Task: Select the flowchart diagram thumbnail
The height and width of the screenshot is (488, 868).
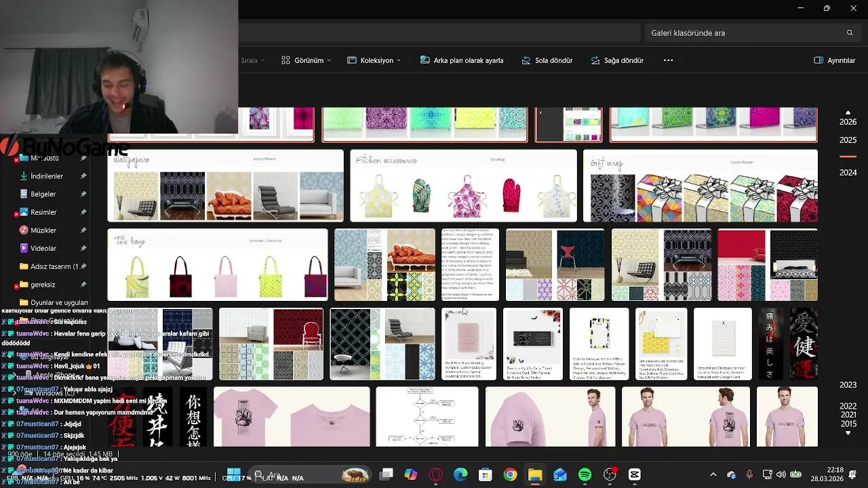Action: [427, 417]
